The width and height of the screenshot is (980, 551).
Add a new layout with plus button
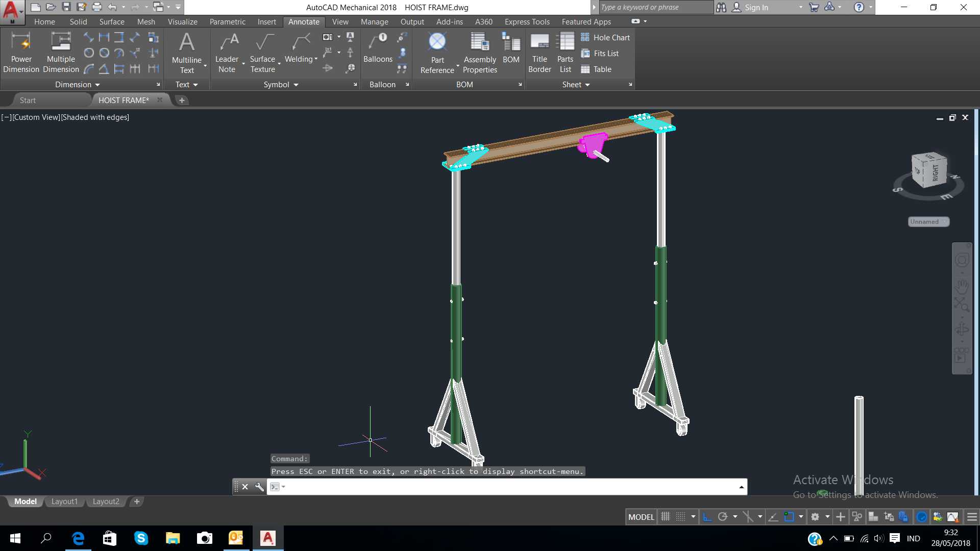tap(137, 502)
